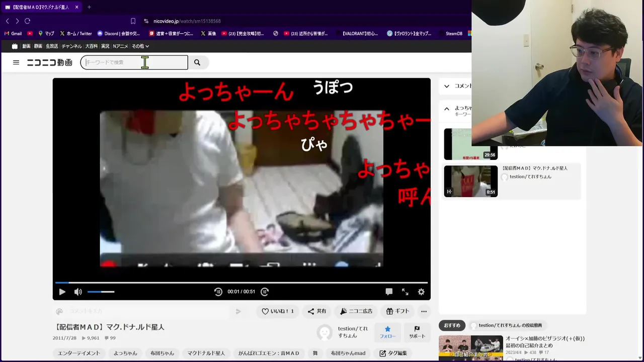Focus the keyword search box

(134, 62)
